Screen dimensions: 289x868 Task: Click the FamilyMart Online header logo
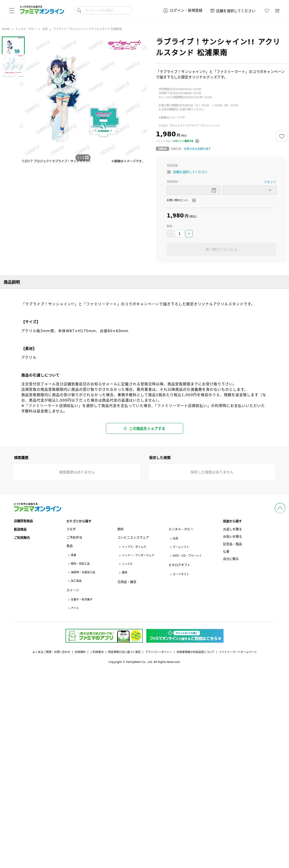coord(42,10)
